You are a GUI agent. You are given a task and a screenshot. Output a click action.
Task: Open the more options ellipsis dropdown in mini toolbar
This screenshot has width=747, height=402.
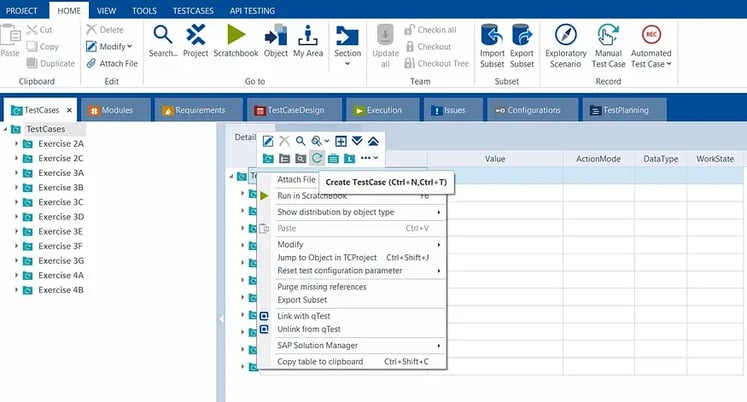[370, 158]
